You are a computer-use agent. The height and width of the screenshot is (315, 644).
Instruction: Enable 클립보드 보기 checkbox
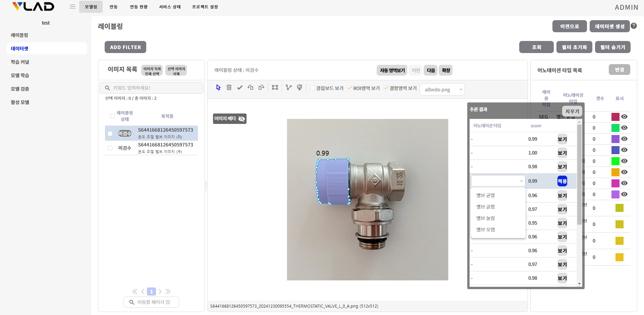[313, 88]
